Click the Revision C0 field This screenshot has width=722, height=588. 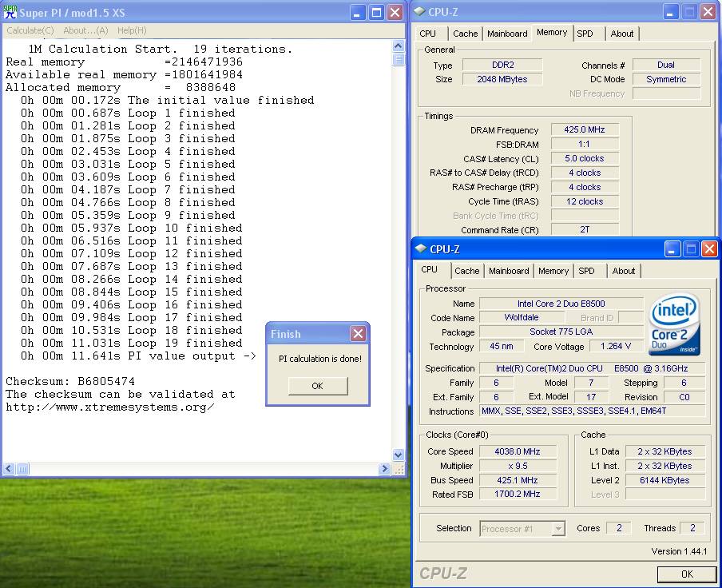click(684, 397)
